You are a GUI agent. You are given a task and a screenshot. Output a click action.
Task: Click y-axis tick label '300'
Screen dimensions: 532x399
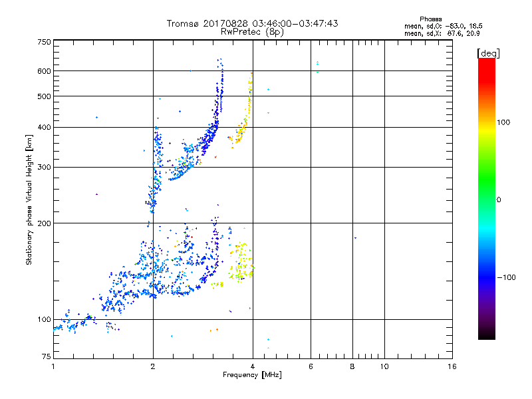[44, 168]
